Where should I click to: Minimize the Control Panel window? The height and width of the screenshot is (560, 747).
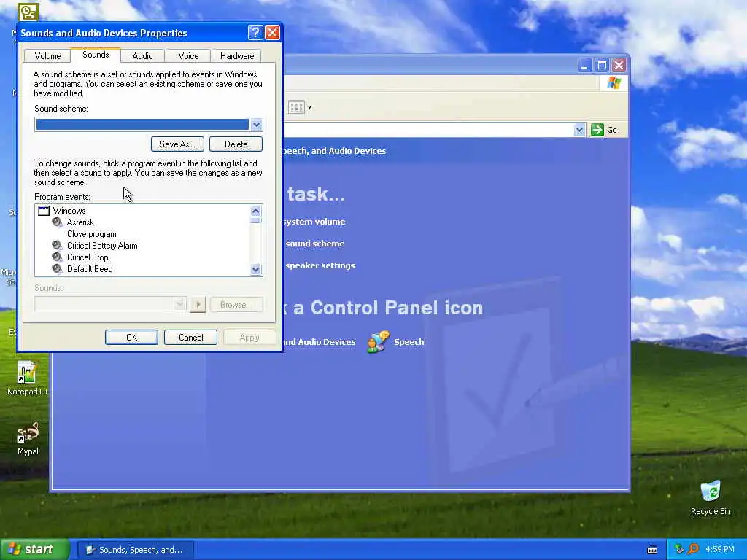[584, 65]
